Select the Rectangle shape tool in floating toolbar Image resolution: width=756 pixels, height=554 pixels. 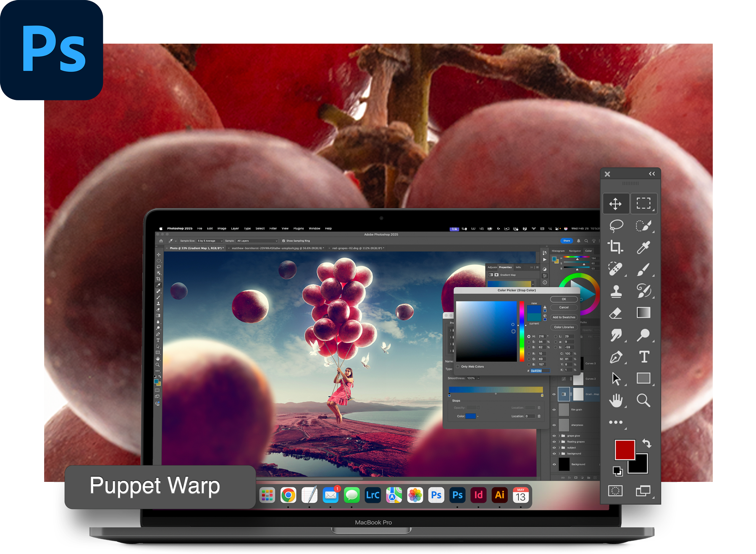pos(643,378)
